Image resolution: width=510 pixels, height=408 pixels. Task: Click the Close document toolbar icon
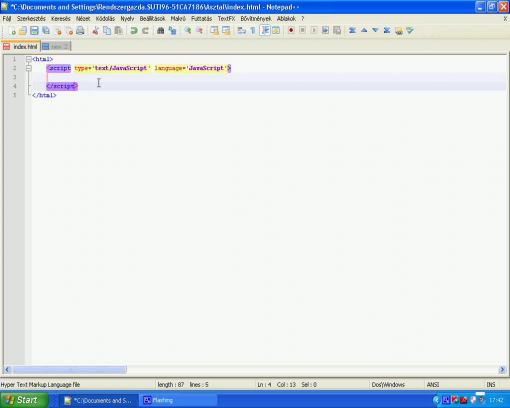58,31
